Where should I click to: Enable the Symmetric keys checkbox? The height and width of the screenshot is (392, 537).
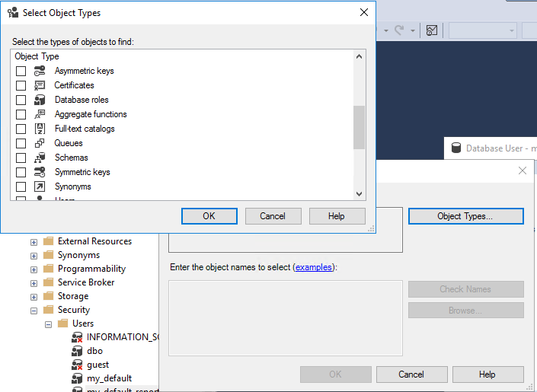(21, 172)
